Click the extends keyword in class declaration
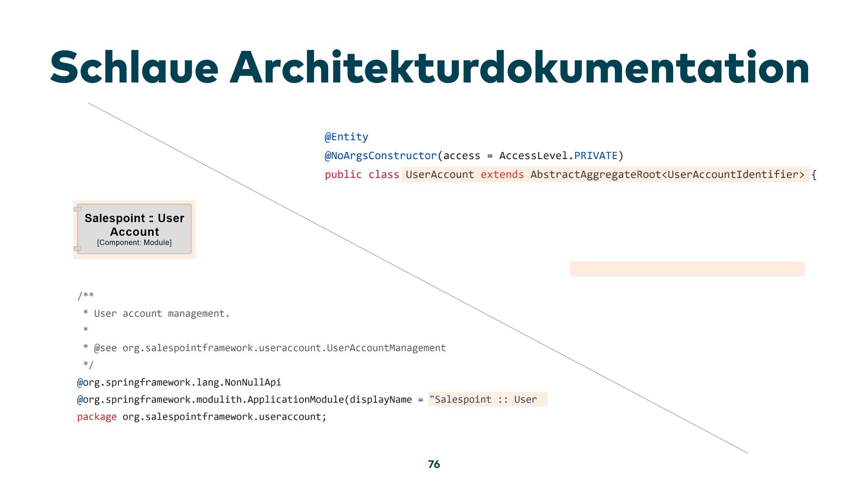Image resolution: width=868 pixels, height=488 pixels. 502,174
